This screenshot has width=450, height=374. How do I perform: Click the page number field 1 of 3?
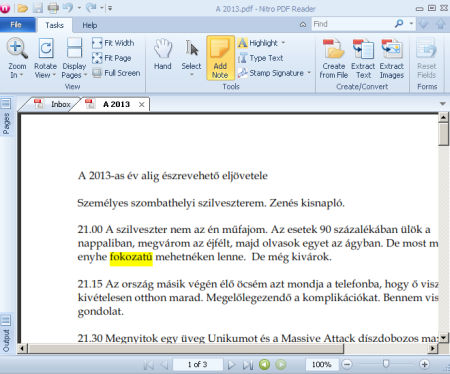[197, 364]
